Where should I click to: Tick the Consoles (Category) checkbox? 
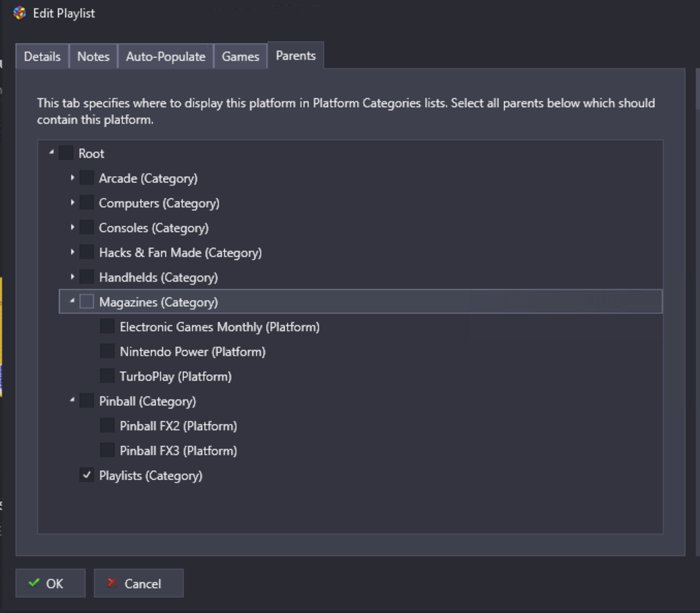pos(87,228)
